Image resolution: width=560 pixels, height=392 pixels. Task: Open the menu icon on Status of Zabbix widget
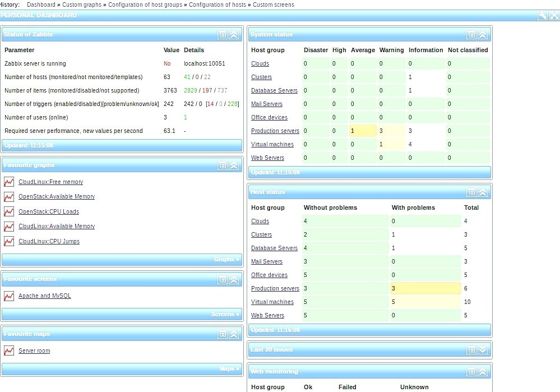[x=223, y=34]
